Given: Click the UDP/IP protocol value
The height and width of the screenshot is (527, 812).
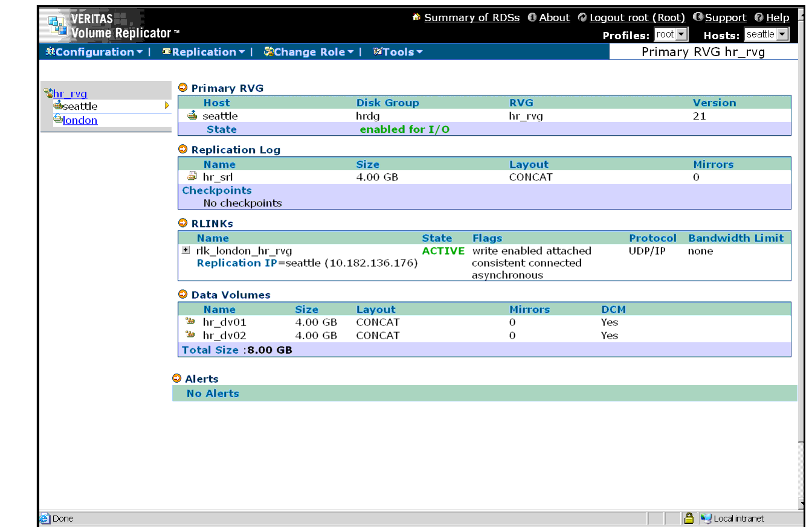Looking at the screenshot, I should click(647, 251).
